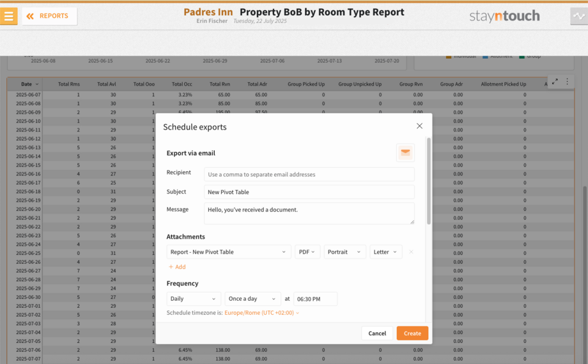Screen dimensions: 588x364
Task: Click the Group Adr column header
Action: (x=451, y=84)
